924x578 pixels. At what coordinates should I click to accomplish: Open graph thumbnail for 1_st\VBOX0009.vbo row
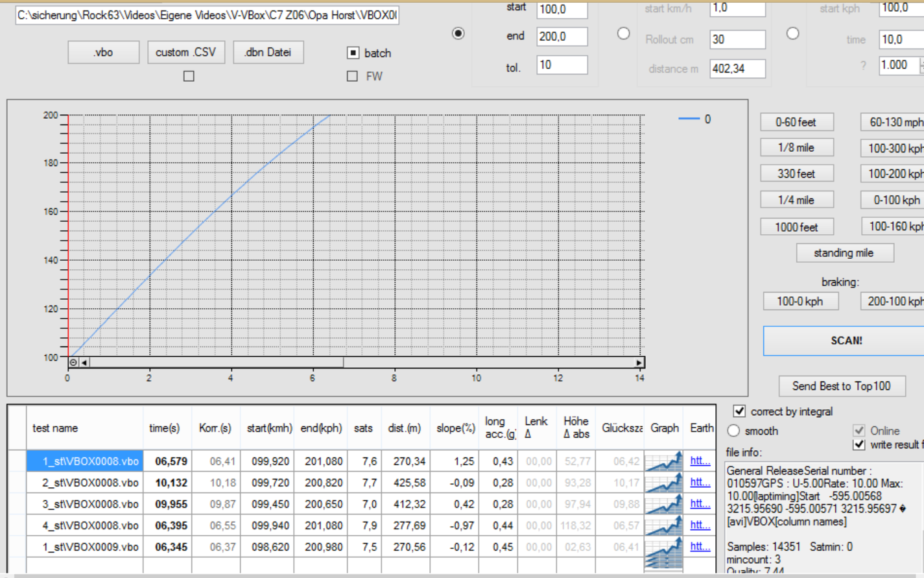click(x=664, y=548)
